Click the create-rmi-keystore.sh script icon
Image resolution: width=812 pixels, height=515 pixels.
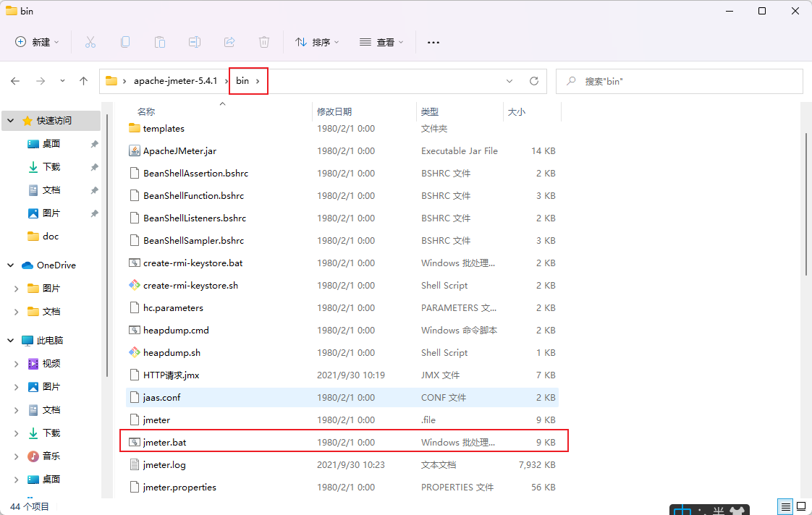(x=134, y=285)
